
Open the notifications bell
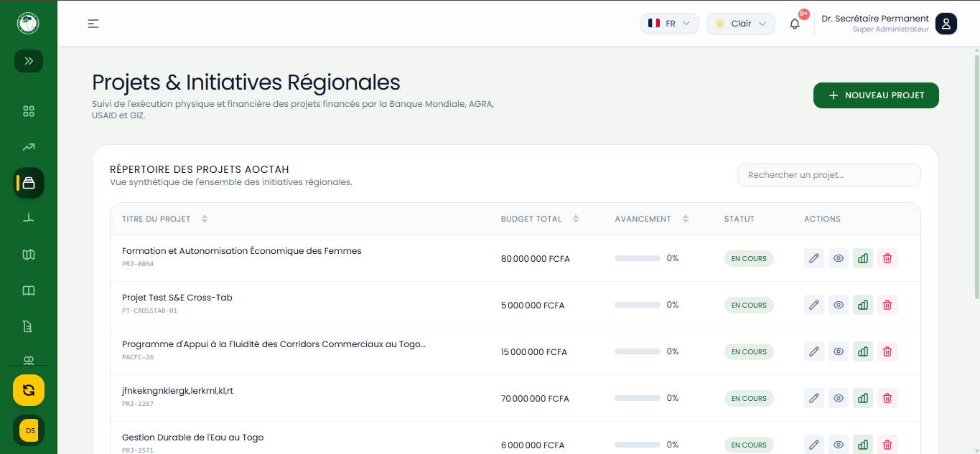(795, 24)
